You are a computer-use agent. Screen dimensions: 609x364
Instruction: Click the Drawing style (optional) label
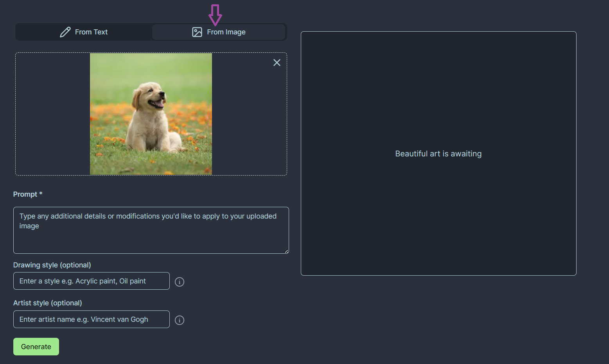[x=52, y=265]
